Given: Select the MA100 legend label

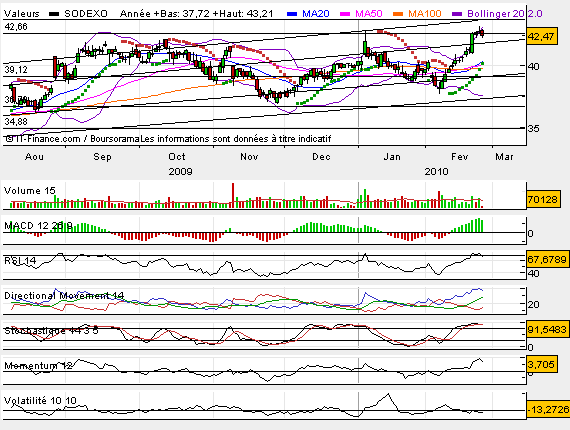Looking at the screenshot, I should pyautogui.click(x=425, y=14).
